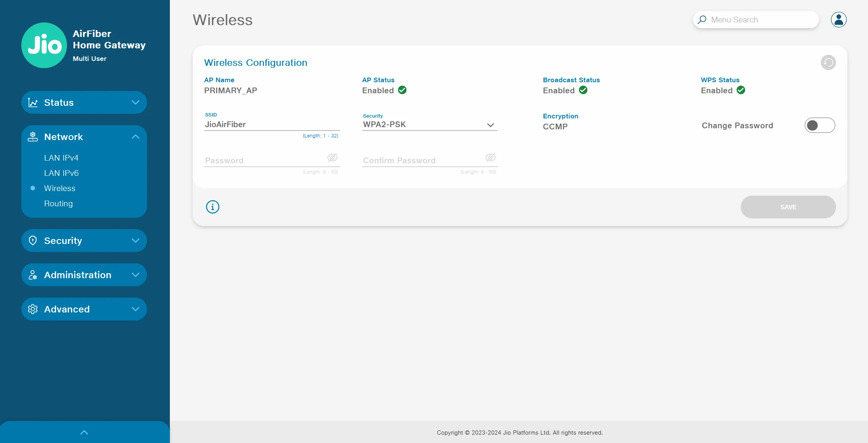Click the SSID length hint text
This screenshot has width=868, height=443.
click(x=320, y=136)
